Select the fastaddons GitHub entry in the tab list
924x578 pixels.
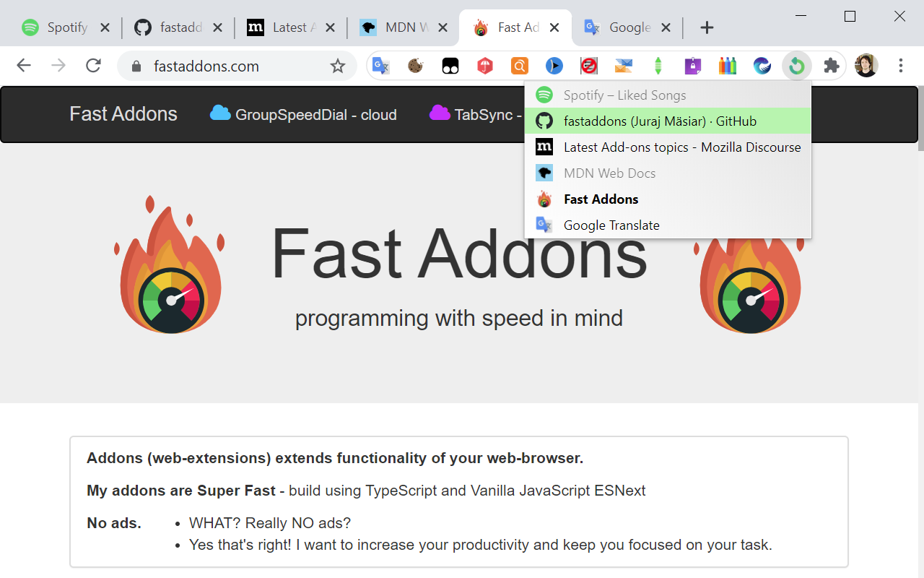(x=660, y=121)
